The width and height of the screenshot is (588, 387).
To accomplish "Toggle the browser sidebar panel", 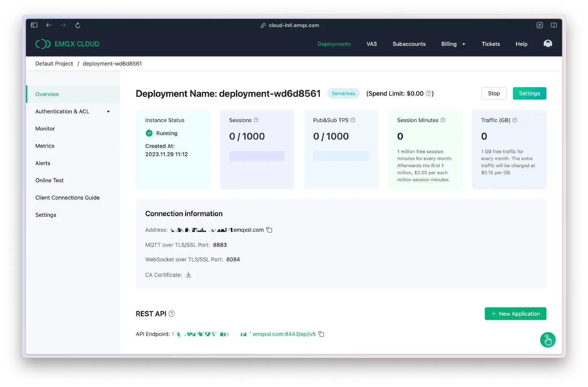I will tap(34, 25).
